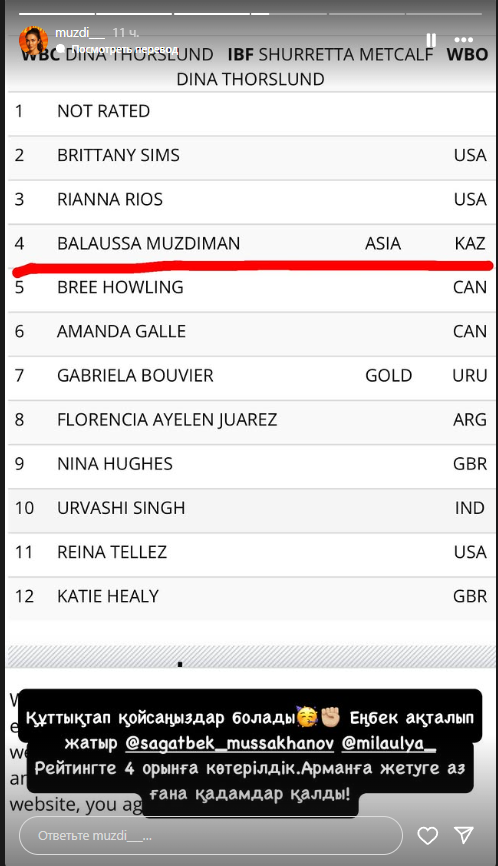Image resolution: width=498 pixels, height=866 pixels.
Task: Jump to first story progress segment
Action: pos(55,13)
